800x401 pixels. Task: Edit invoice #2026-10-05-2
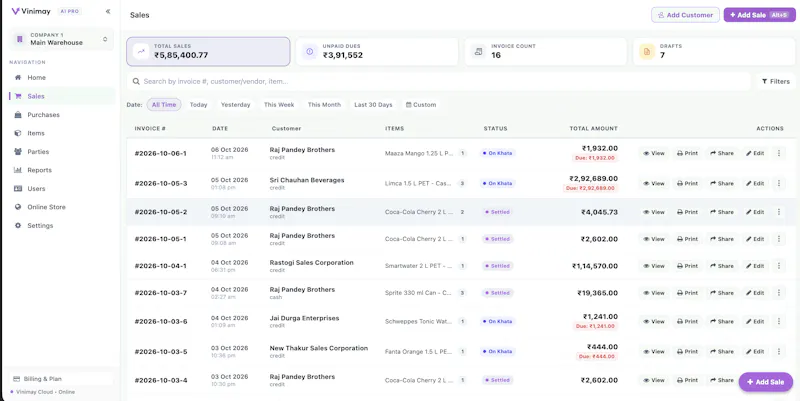tap(755, 212)
